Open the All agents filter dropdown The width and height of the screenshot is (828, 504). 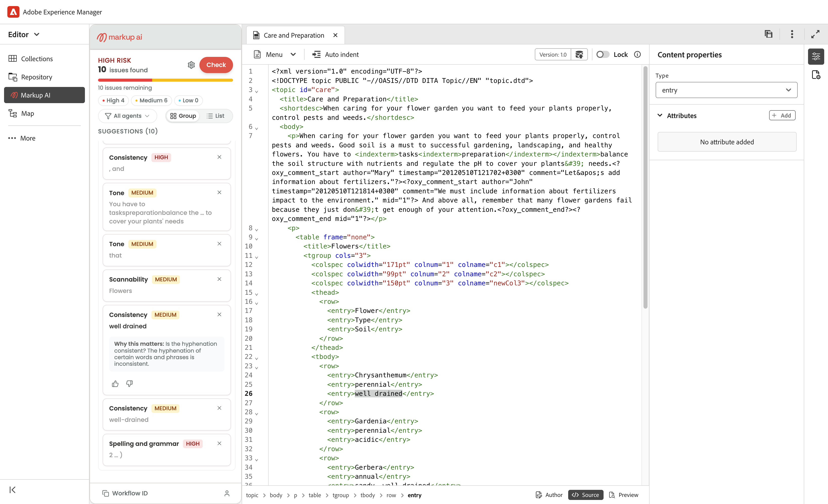click(x=127, y=116)
